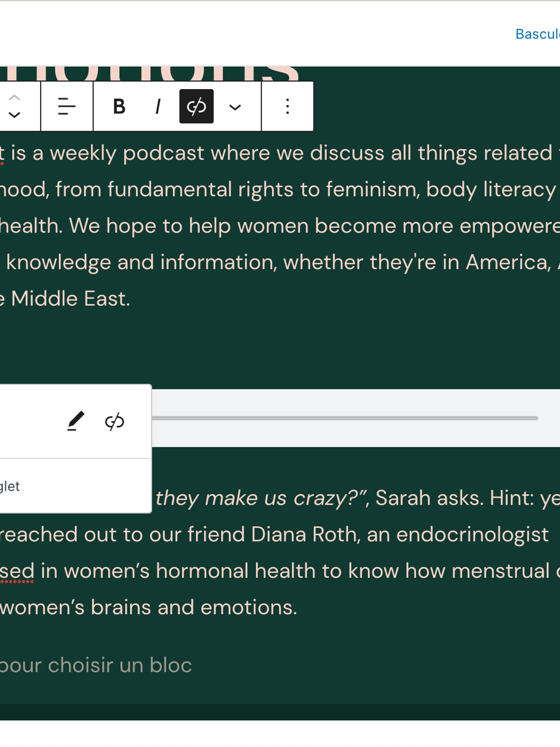The height and width of the screenshot is (747, 560).
Task: Click the Bascule link at top
Action: click(537, 34)
